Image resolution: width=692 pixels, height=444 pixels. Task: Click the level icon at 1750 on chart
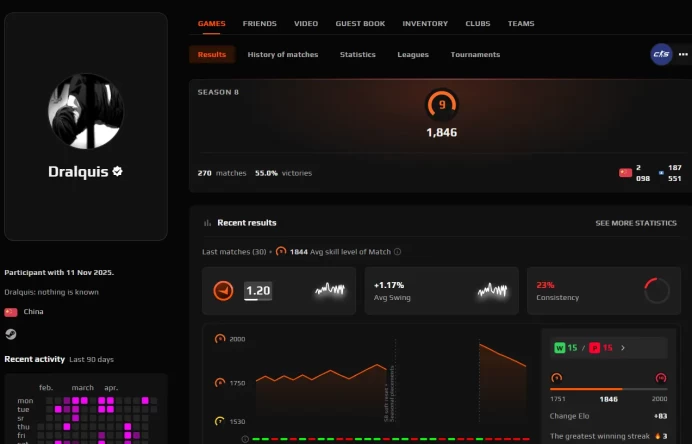220,383
